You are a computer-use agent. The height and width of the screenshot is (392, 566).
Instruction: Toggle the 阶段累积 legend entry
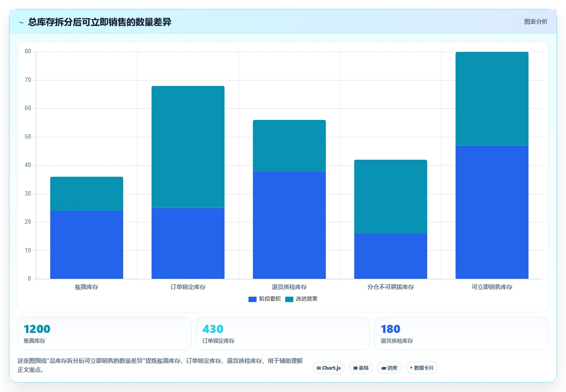(x=265, y=299)
